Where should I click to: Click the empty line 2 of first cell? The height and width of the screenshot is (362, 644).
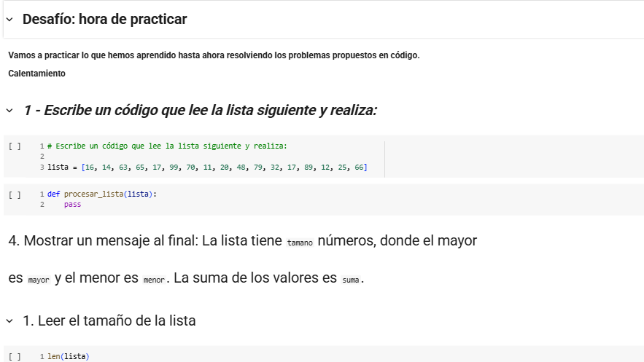click(146, 157)
